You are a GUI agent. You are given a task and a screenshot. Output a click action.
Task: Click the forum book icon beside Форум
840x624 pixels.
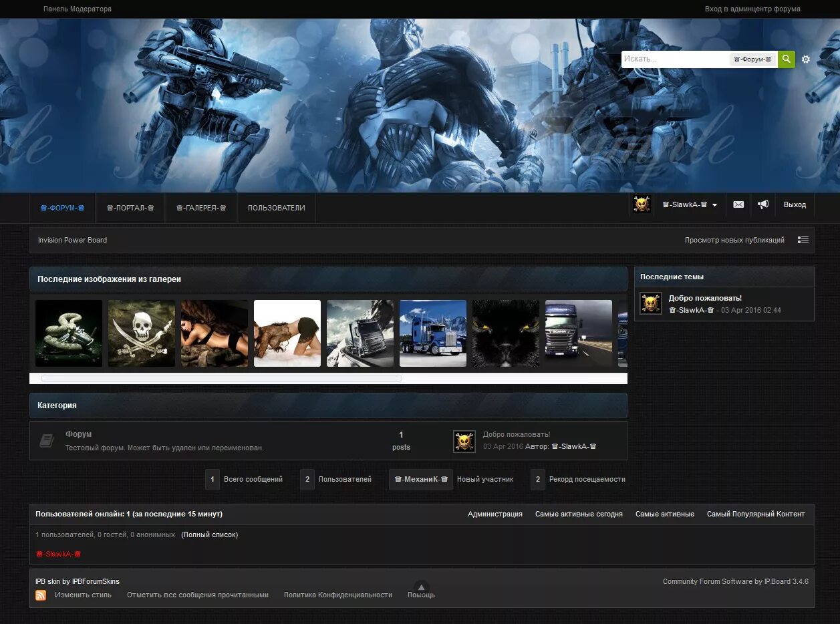point(46,440)
